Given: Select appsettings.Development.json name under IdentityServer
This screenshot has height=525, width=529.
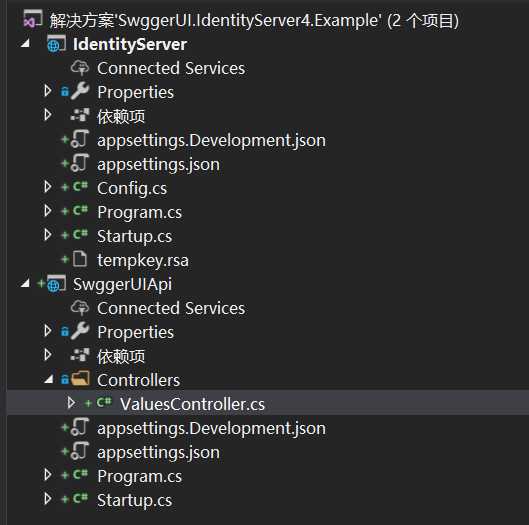Looking at the screenshot, I should [x=212, y=141].
